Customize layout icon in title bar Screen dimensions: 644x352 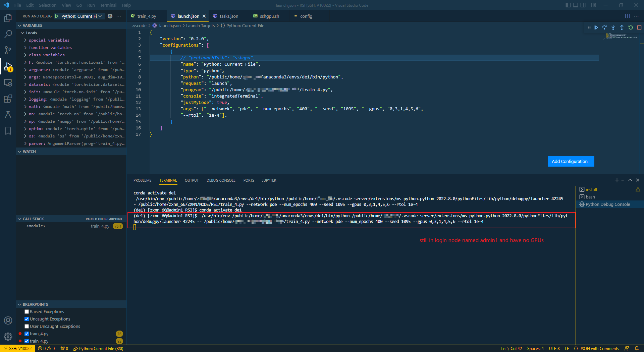coord(594,5)
